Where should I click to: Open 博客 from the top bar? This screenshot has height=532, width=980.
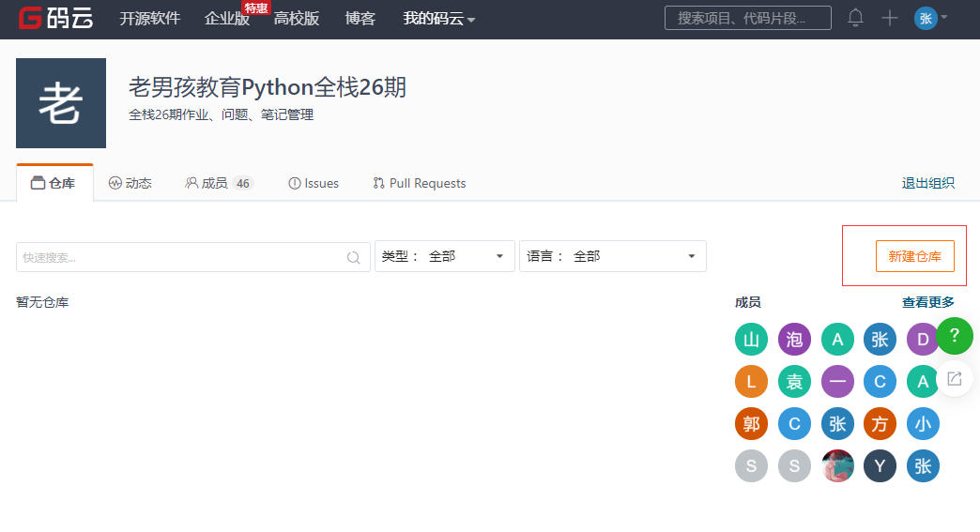pyautogui.click(x=360, y=19)
